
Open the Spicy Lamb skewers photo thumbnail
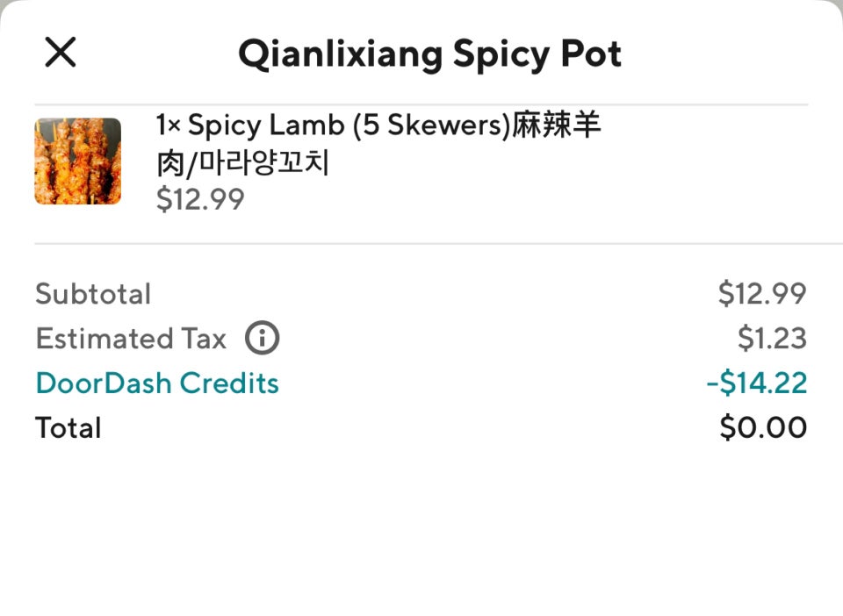coord(78,161)
